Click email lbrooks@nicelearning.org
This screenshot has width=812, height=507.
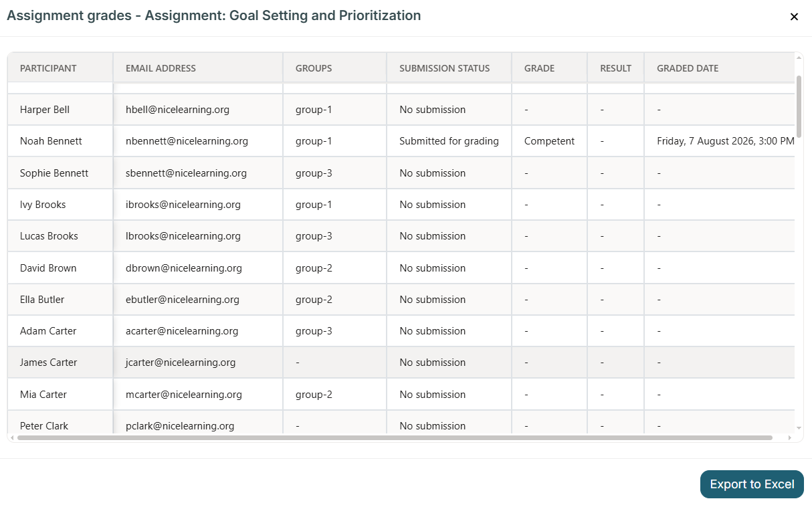(183, 236)
